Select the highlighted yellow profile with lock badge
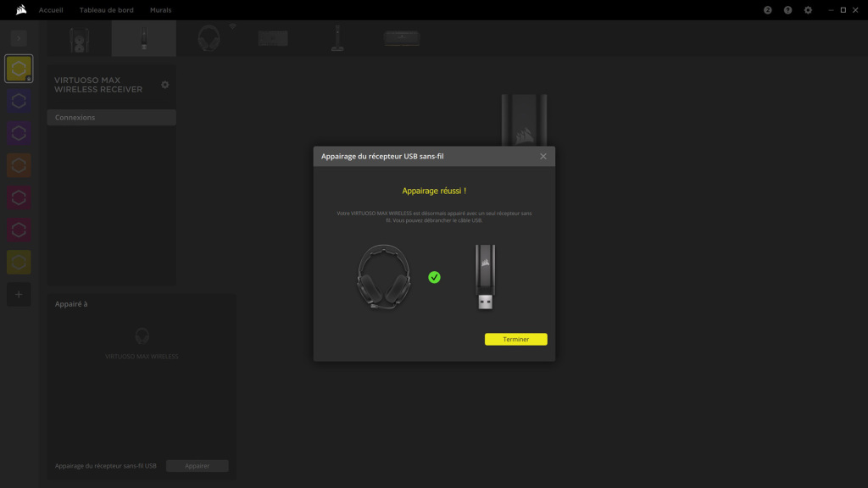The image size is (868, 488). 19,69
